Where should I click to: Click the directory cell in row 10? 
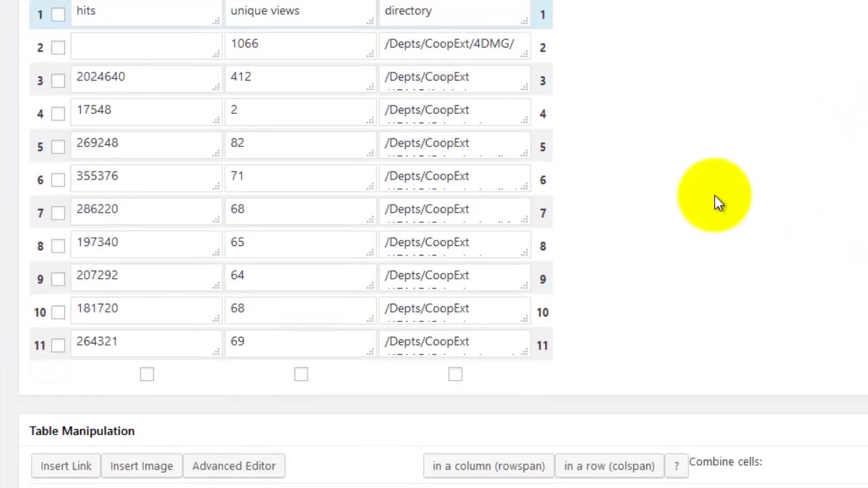tap(454, 312)
